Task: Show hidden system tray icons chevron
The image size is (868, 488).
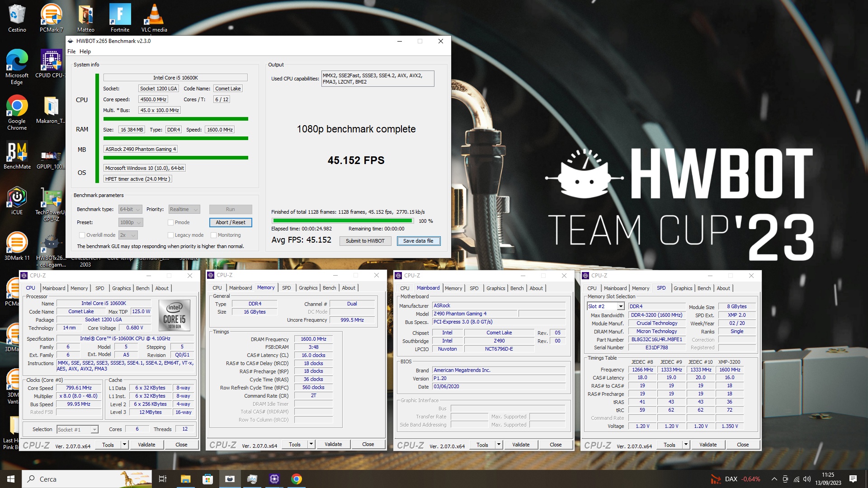Action: click(774, 479)
